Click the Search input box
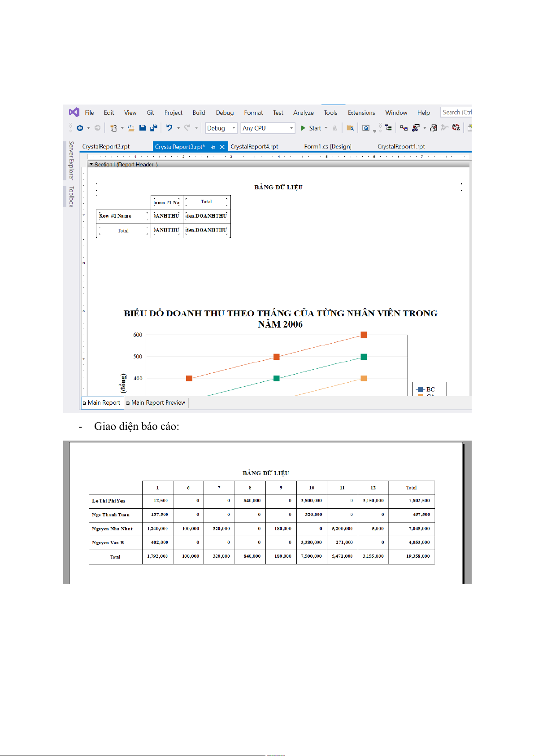The width and height of the screenshot is (534, 756). coord(456,112)
